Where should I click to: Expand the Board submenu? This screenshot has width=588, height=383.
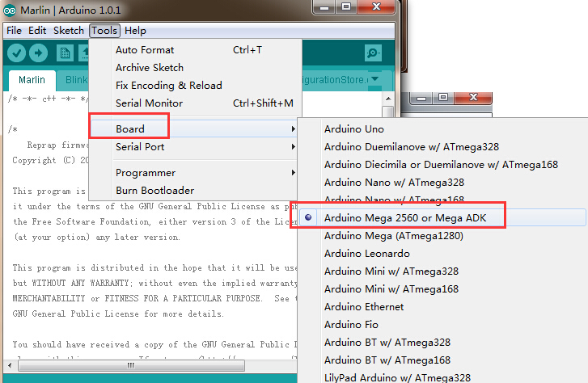coord(195,129)
